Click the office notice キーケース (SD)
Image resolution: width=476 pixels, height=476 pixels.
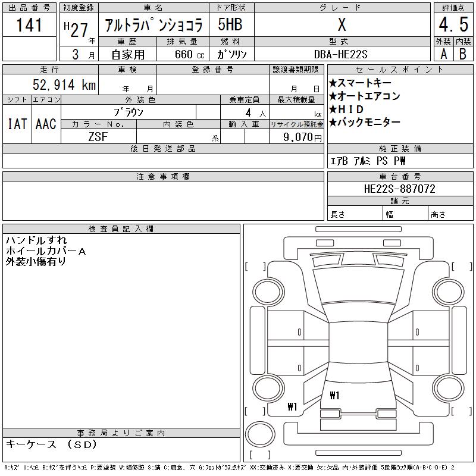click(x=51, y=444)
